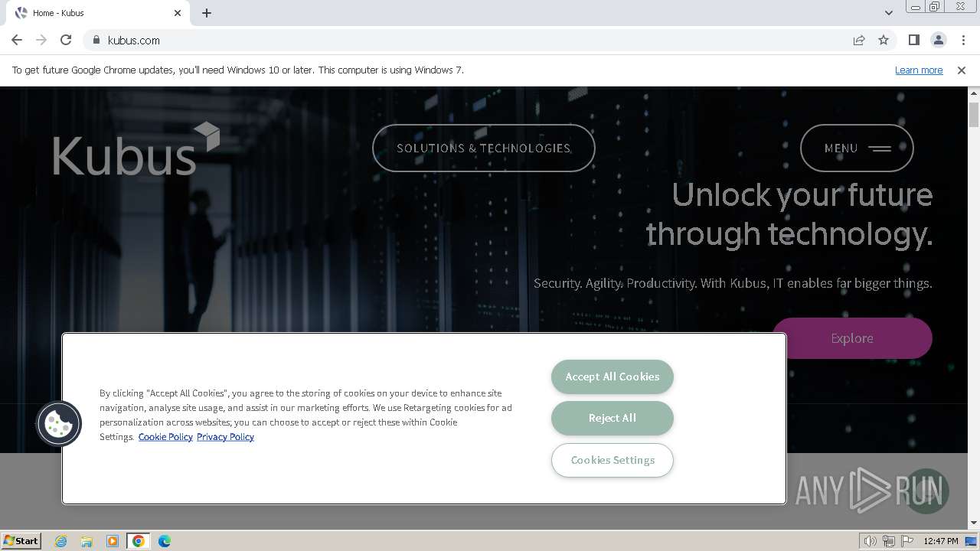Click the 12:47 PM system clock
This screenshot has width=980, height=551.
point(941,541)
